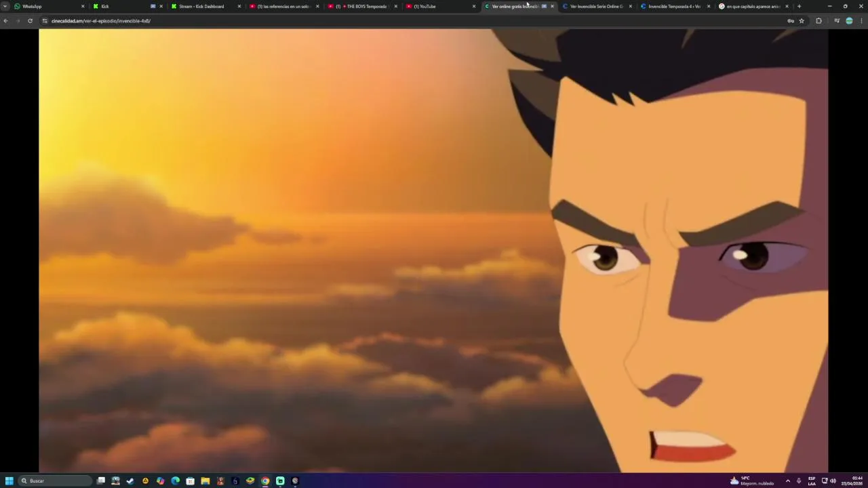Viewport: 868px width, 488px height.
Task: Click the Buscar taskbar search box
Action: (x=56, y=481)
